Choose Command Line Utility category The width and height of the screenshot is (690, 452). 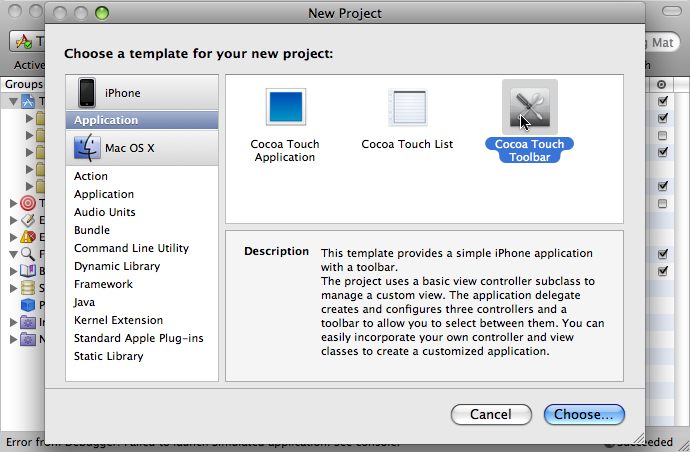[131, 248]
